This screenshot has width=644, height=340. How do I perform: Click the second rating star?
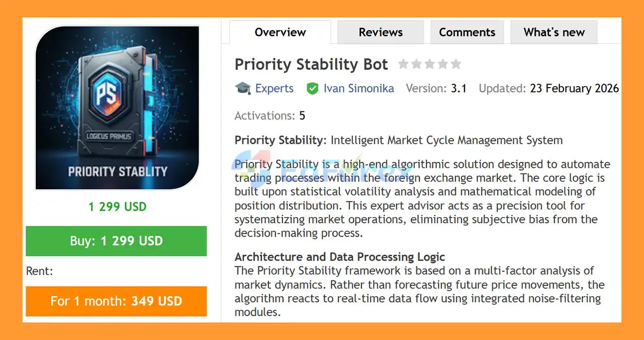pos(417,64)
